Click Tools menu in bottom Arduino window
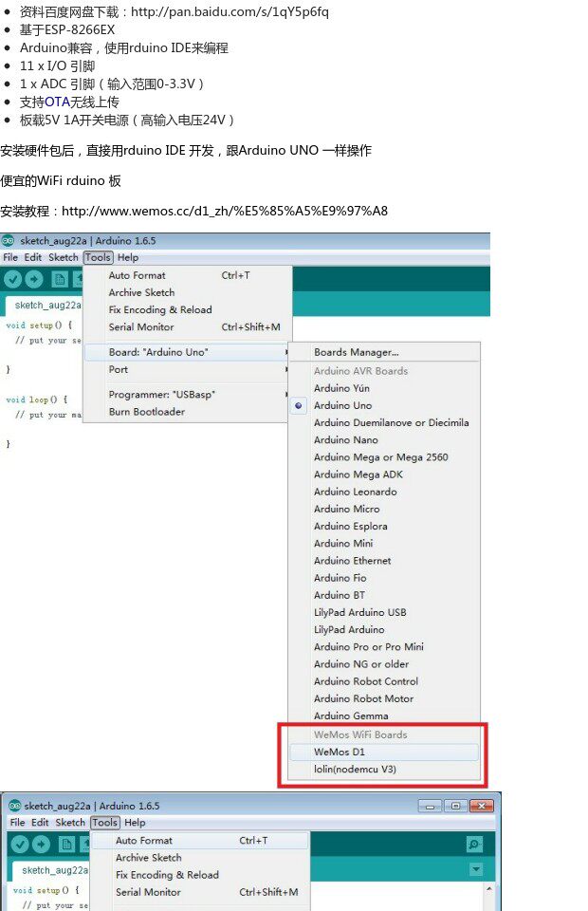588x911 pixels. coord(105,823)
